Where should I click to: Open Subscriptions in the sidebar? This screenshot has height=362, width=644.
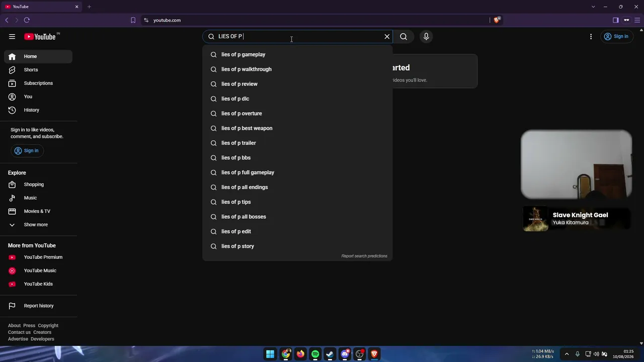click(x=38, y=83)
